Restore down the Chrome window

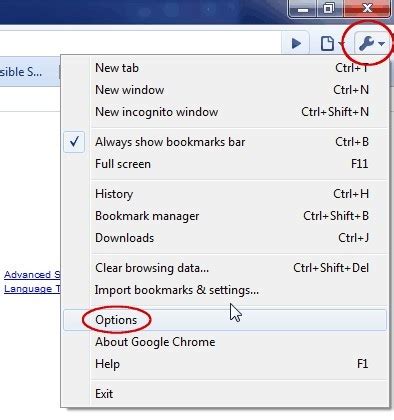[329, 9]
